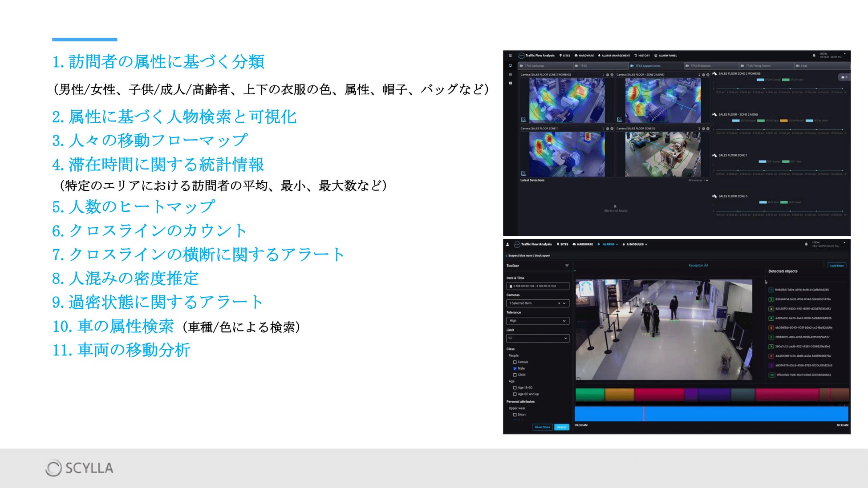The height and width of the screenshot is (488, 868).
Task: Click user profile icon in lower dashboard
Action: 507,244
